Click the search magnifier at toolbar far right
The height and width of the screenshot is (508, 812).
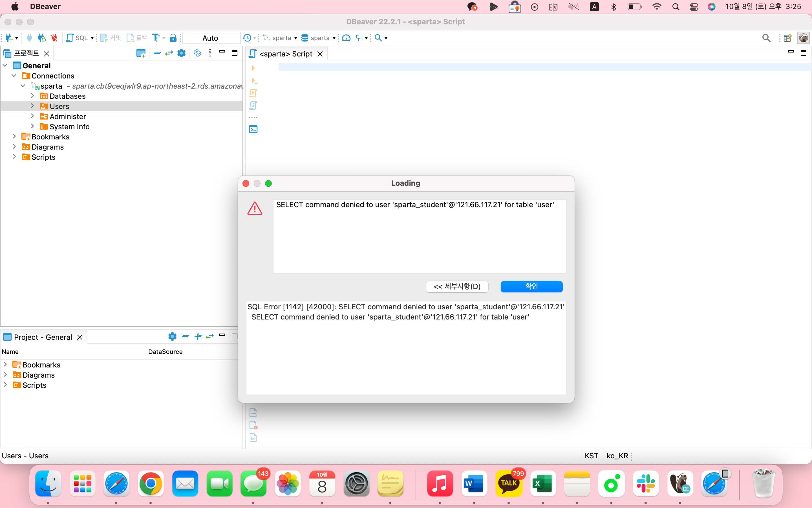tap(766, 38)
